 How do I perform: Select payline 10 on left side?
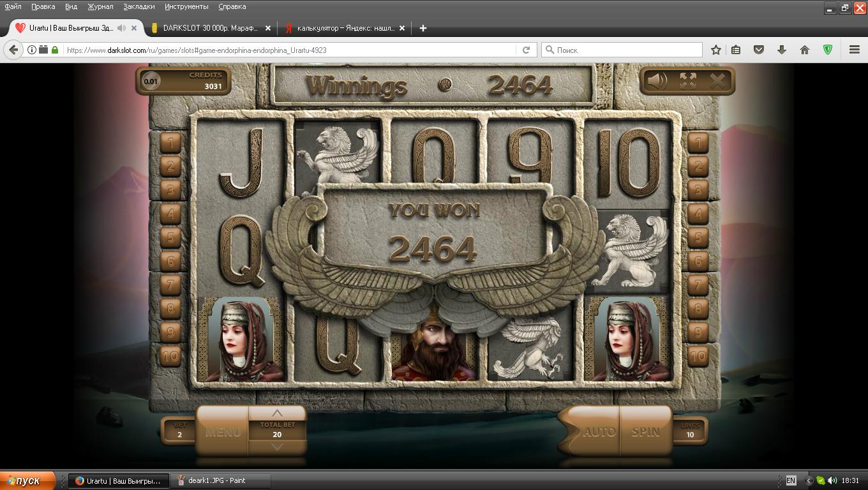click(x=170, y=356)
